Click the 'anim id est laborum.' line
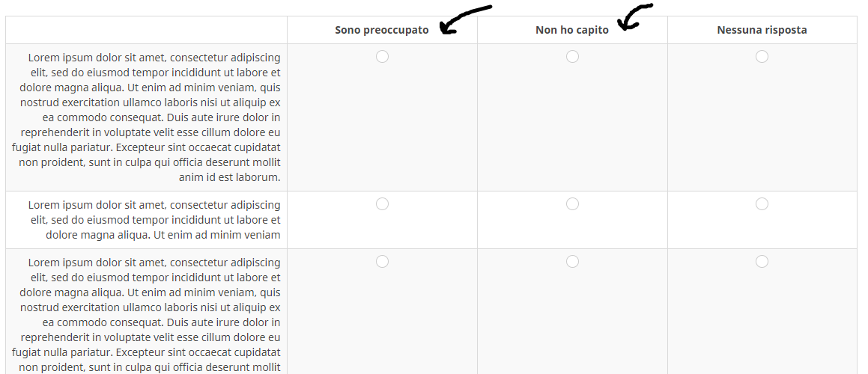The width and height of the screenshot is (868, 374). click(x=229, y=177)
